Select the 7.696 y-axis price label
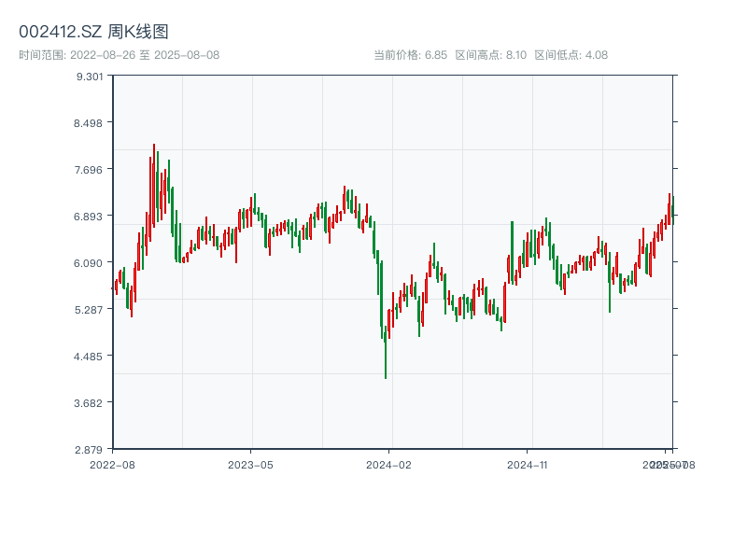The image size is (747, 560). [x=90, y=169]
